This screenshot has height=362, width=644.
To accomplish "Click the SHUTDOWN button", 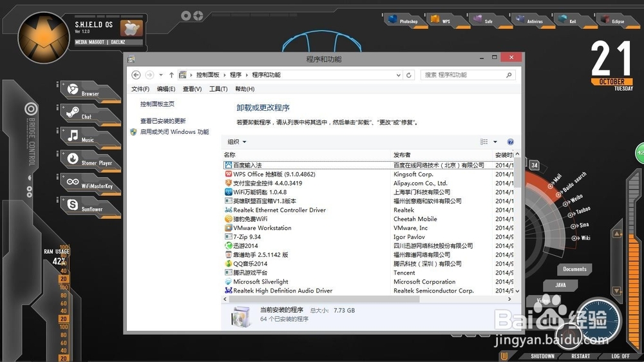I will click(542, 356).
